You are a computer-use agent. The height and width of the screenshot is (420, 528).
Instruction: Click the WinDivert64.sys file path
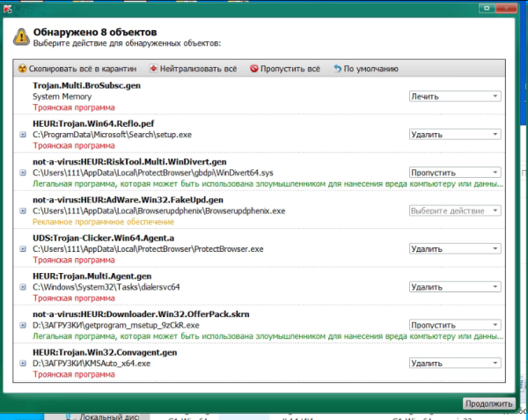point(153,173)
